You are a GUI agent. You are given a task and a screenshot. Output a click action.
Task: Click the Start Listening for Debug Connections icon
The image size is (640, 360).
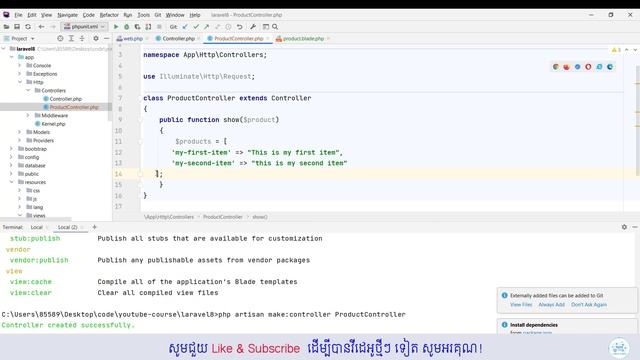point(148,27)
